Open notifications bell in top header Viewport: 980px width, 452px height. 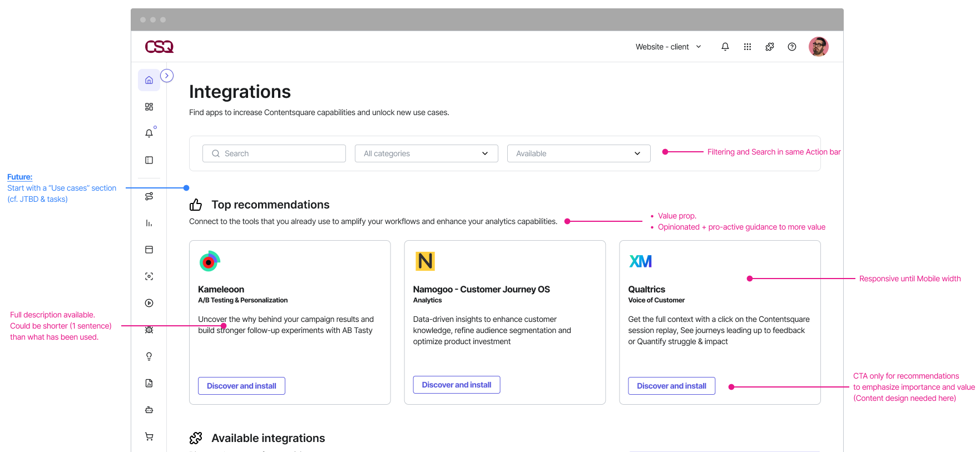coord(725,47)
